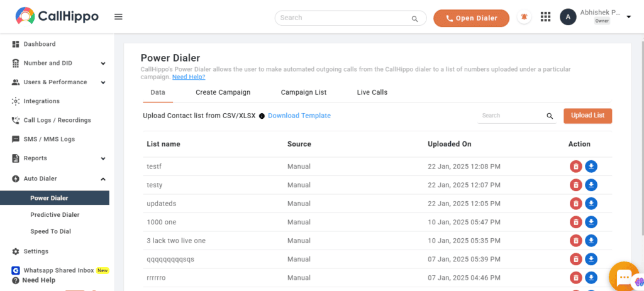Click the Upload List button
644x291 pixels.
[x=588, y=116]
